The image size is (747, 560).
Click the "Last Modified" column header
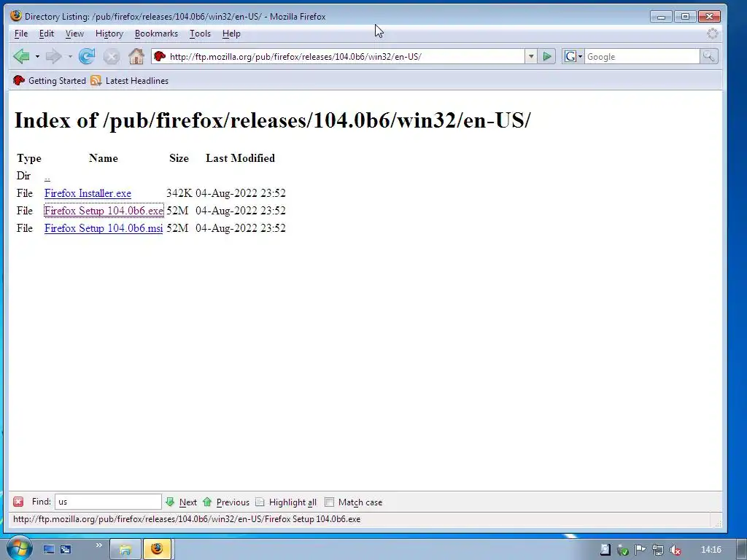click(x=240, y=158)
